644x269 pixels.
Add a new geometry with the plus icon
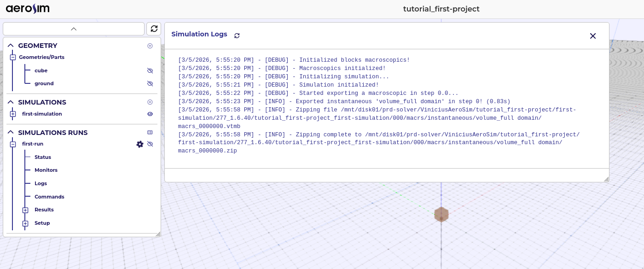point(150,46)
